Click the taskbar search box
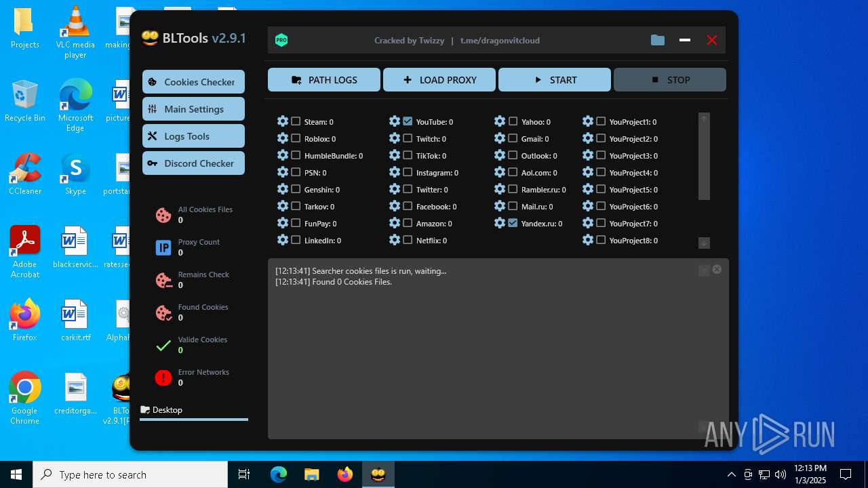This screenshot has width=868, height=488. (x=130, y=474)
